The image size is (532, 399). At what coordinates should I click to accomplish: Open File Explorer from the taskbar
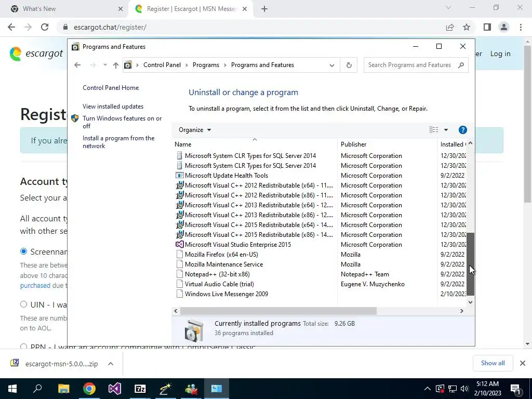pos(63,389)
